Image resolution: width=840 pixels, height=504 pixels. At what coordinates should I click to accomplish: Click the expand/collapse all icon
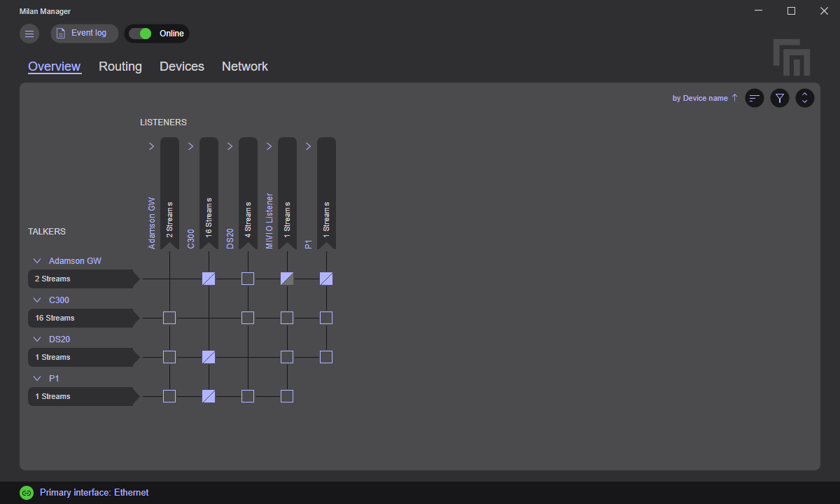(804, 98)
